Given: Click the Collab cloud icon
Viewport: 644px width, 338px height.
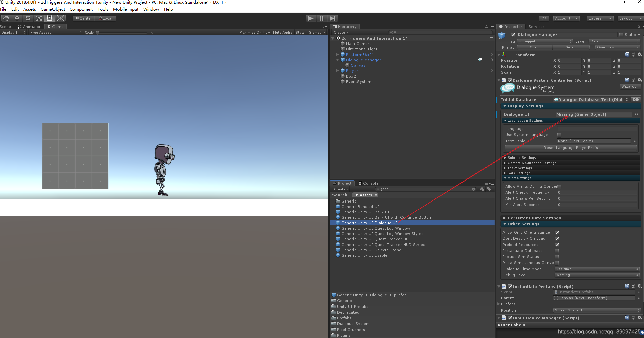Looking at the screenshot, I should coord(544,18).
